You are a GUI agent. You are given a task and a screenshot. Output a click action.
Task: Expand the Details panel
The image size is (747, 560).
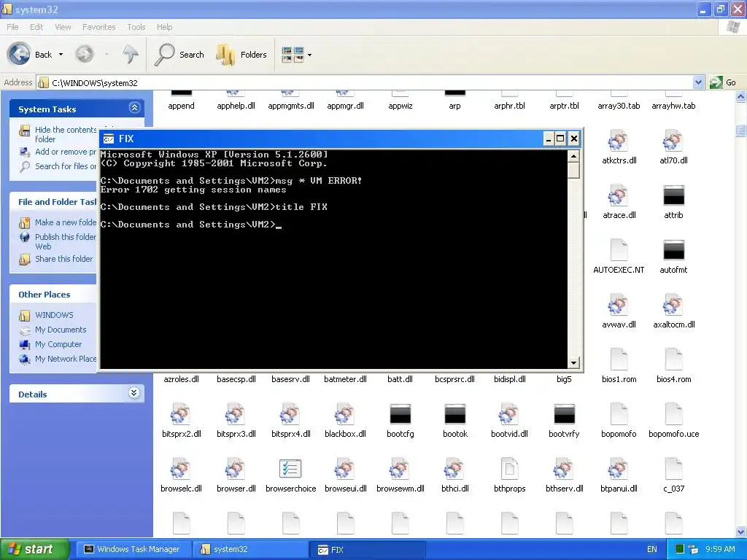[x=134, y=393]
